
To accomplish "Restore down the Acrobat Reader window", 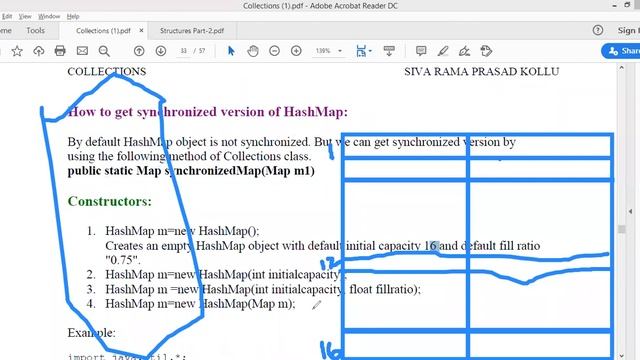I will point(627,5).
